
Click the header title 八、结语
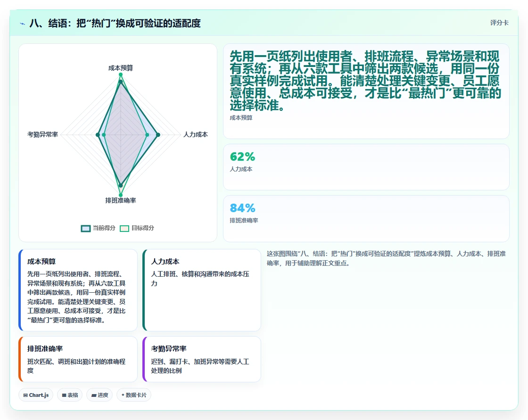(x=115, y=23)
